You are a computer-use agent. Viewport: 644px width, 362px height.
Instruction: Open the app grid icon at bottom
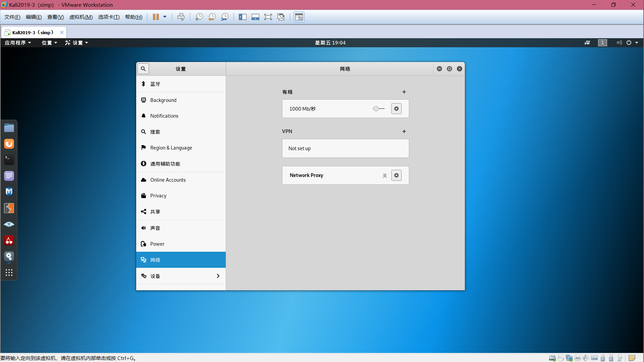pos(9,272)
